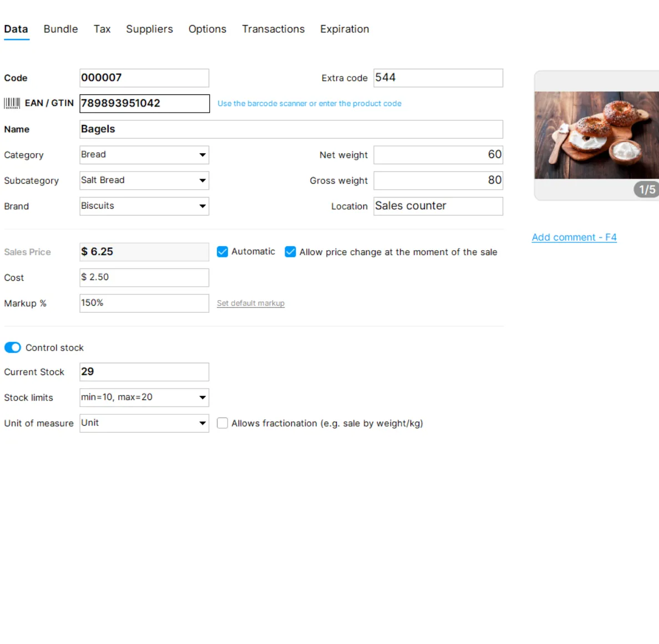
Task: Click the 1/5 image counter badge
Action: [x=647, y=190]
